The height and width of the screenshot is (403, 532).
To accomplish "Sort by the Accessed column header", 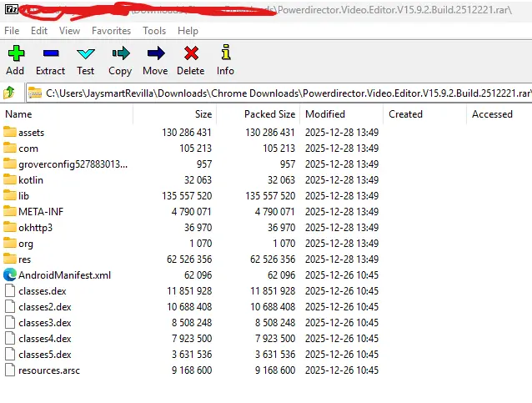I will 499,114.
